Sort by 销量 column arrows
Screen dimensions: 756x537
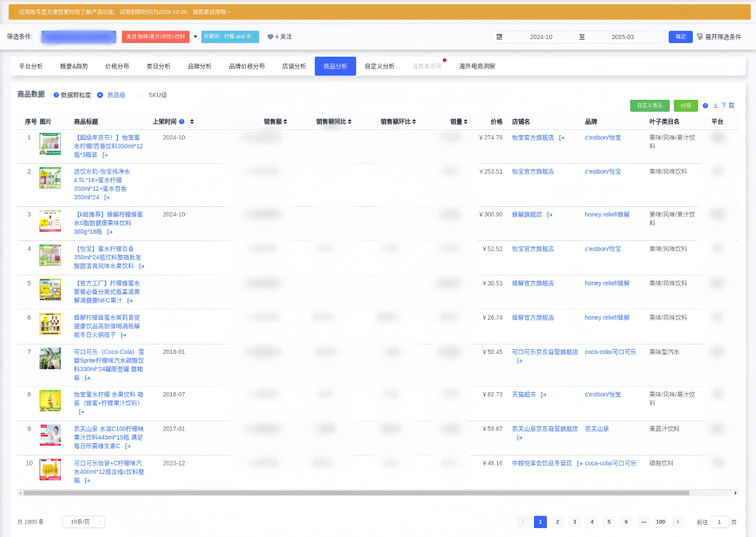466,122
